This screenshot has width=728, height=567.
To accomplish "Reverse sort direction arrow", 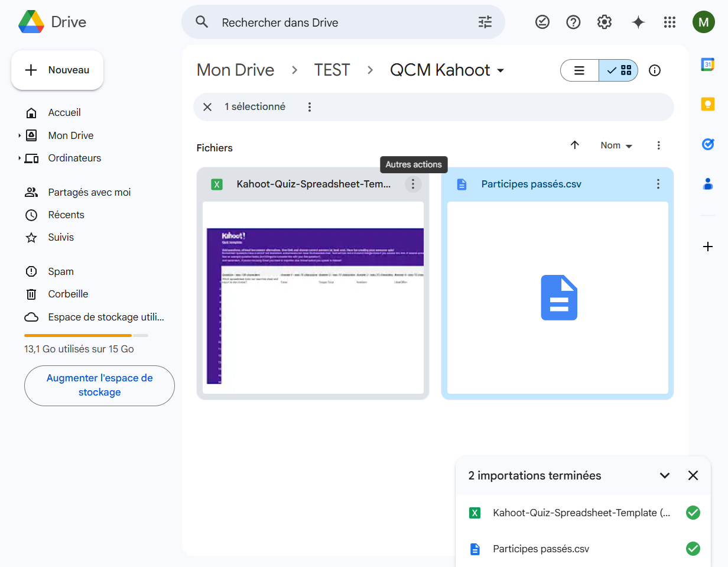I will [574, 145].
